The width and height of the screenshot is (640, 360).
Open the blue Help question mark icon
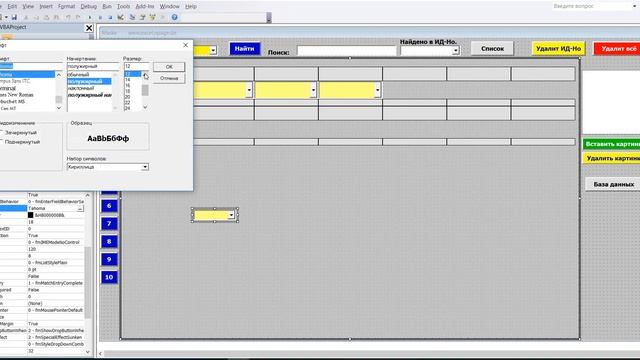pyautogui.click(x=174, y=17)
